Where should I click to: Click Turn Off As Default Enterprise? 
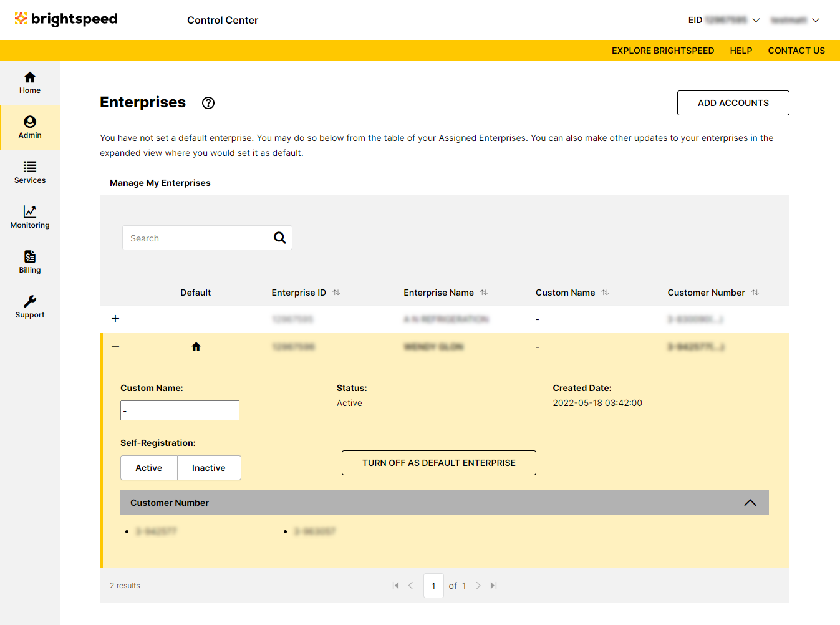439,463
